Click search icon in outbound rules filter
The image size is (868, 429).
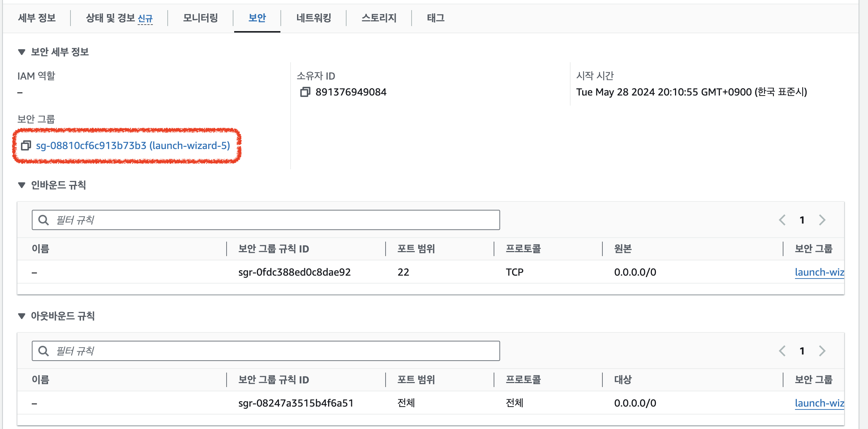point(43,351)
